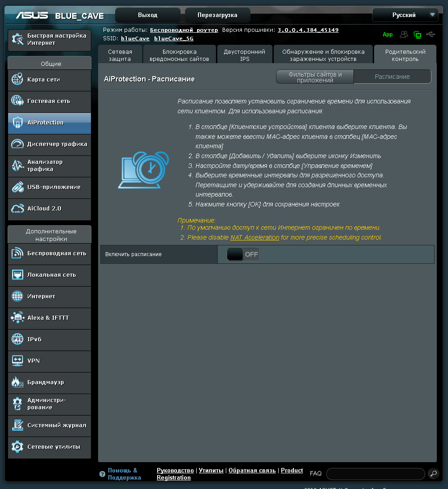Click the help question mark icon
448x489 pixels.
pyautogui.click(x=102, y=474)
